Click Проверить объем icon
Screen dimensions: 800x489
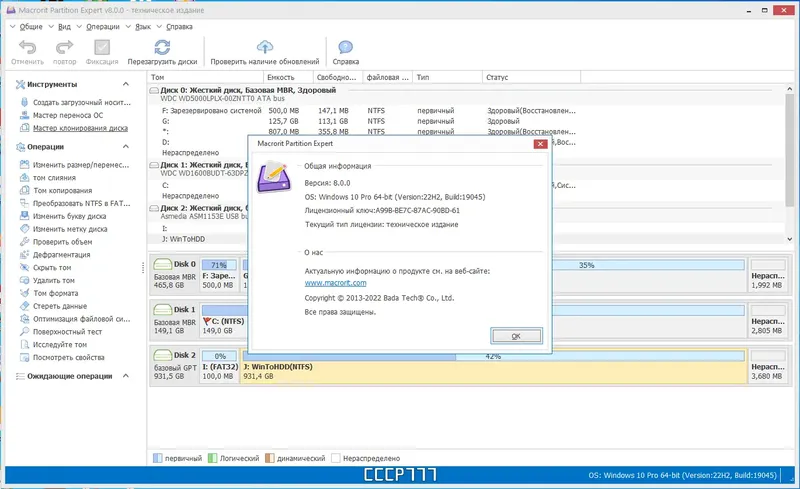click(x=24, y=241)
